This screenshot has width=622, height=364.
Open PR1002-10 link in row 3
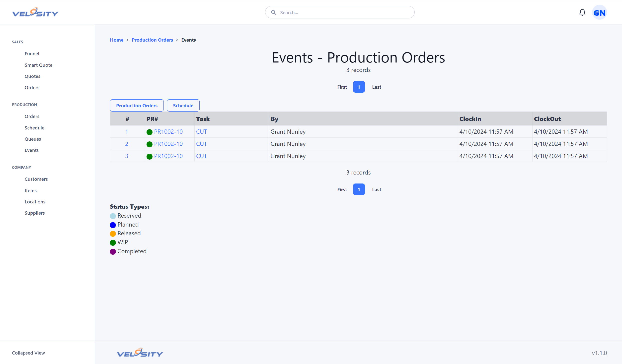pos(168,156)
